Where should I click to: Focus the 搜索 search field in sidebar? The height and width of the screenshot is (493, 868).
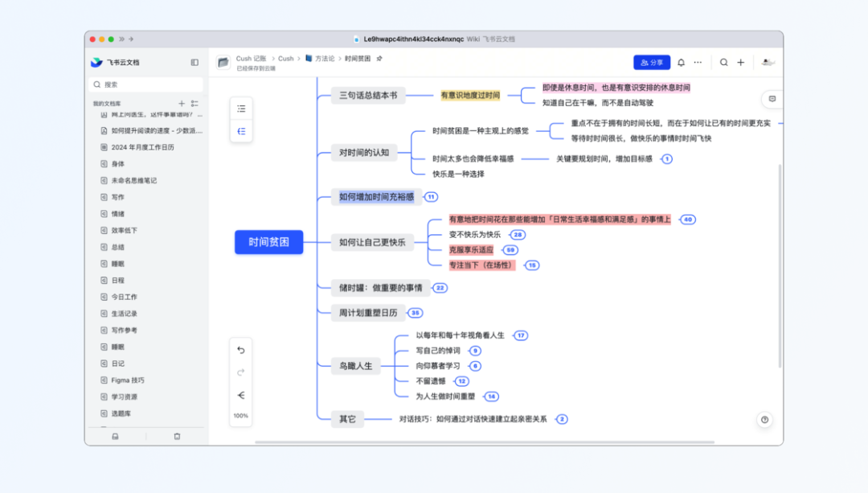pos(145,84)
